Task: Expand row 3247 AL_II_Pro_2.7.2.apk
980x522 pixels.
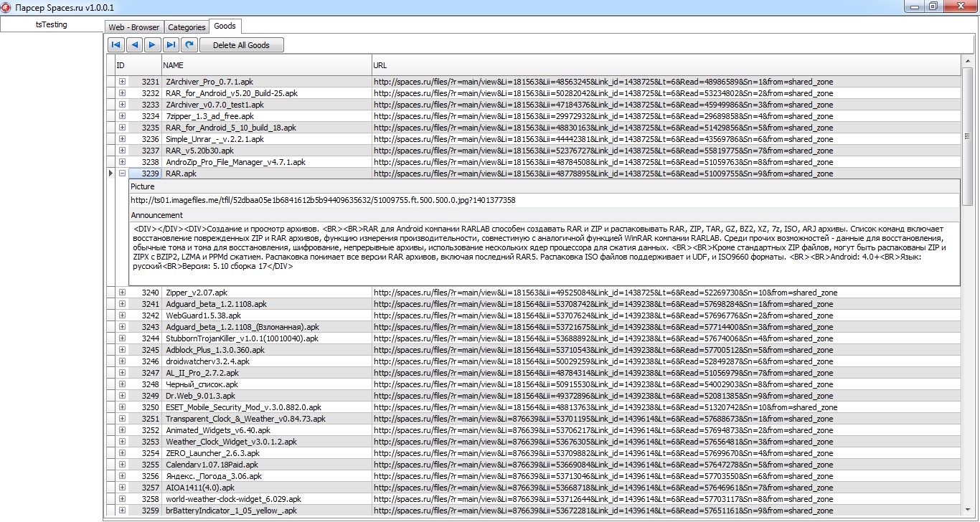Action: [x=122, y=373]
